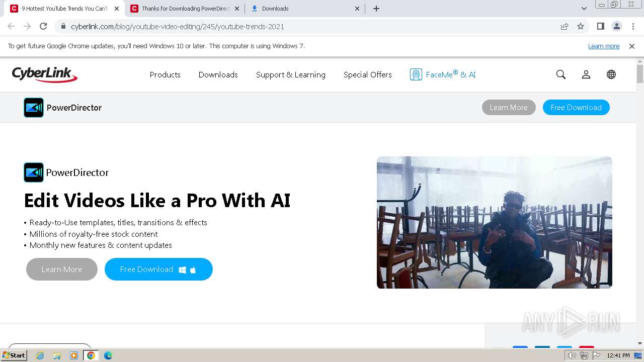Click the Edit Videos Like a Pro headline
This screenshot has width=644, height=362.
[157, 201]
